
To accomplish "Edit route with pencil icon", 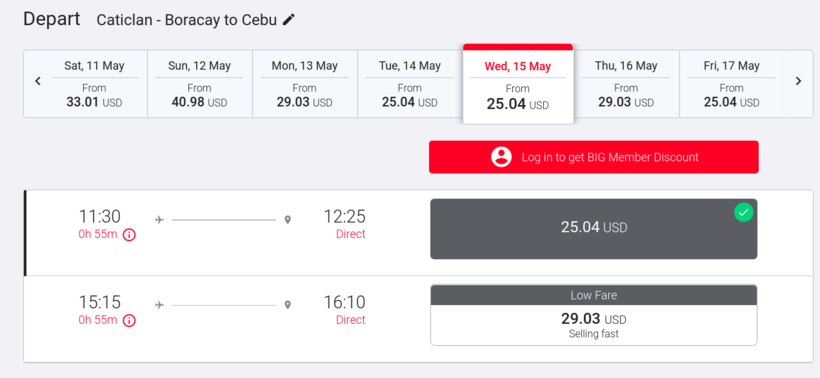I will pyautogui.click(x=289, y=20).
